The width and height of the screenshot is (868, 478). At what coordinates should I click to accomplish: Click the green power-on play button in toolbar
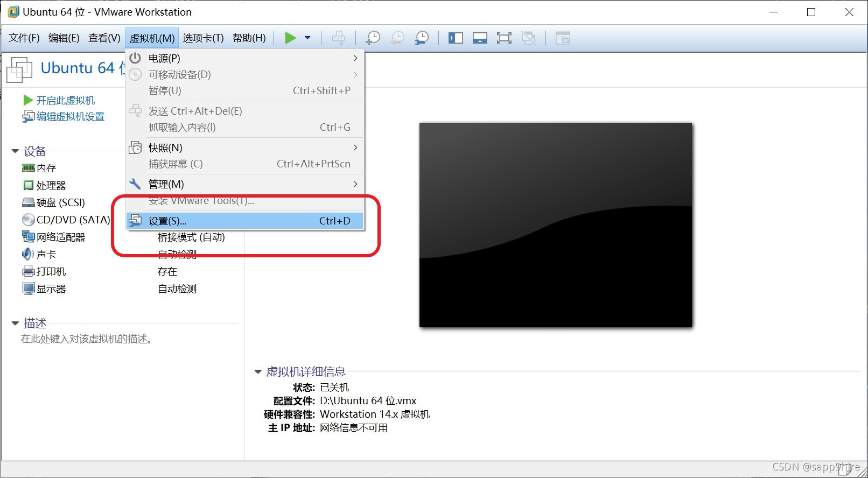290,38
